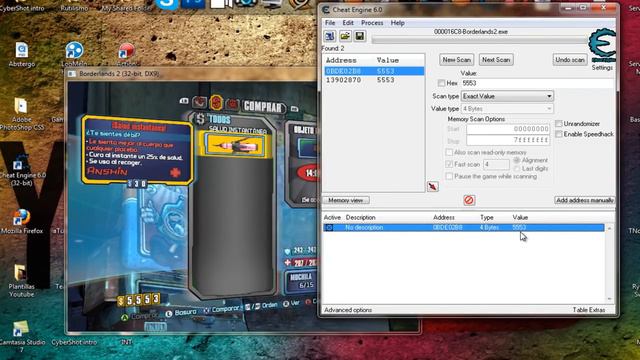This screenshot has height=360, width=640.
Task: Select the Mozilla Firefox desktop icon
Action: click(22, 222)
